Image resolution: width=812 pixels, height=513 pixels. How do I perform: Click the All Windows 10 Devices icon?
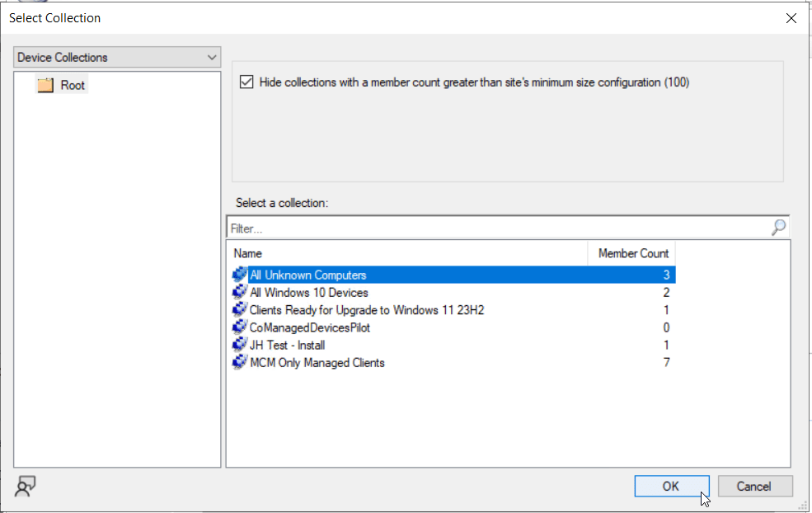tap(240, 292)
